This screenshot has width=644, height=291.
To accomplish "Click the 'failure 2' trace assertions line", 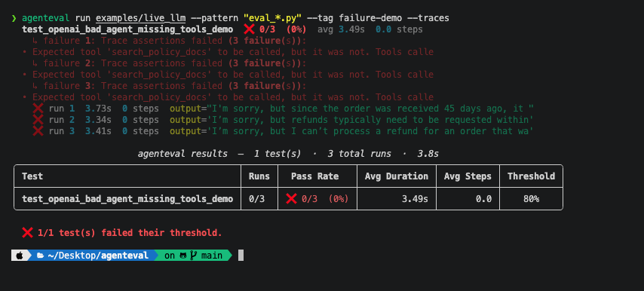I will 170,63.
